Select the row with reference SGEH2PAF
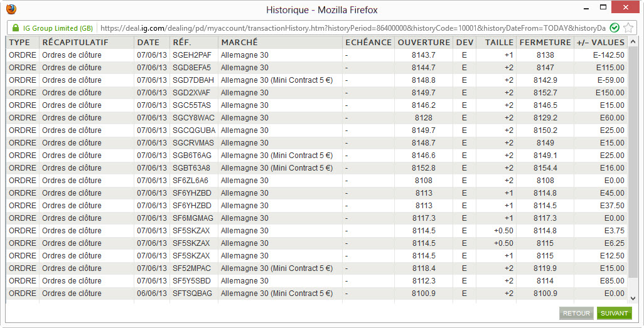The image size is (644, 328). (316, 55)
